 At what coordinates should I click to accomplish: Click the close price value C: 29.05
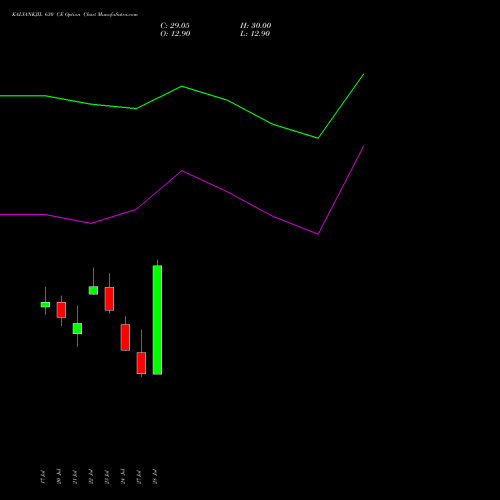[x=175, y=26]
